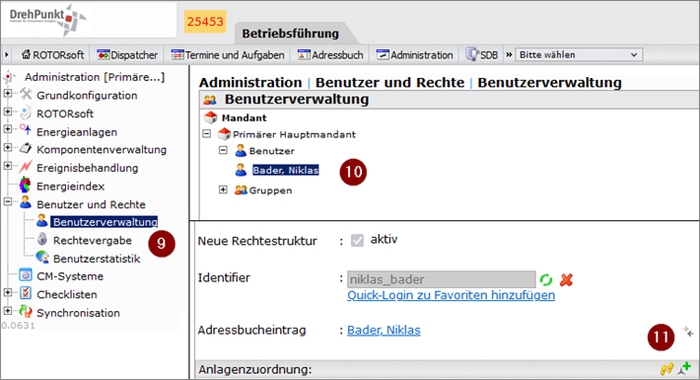Image resolution: width=700 pixels, height=380 pixels.
Task: Click the Mandant header icon
Action: (210, 117)
